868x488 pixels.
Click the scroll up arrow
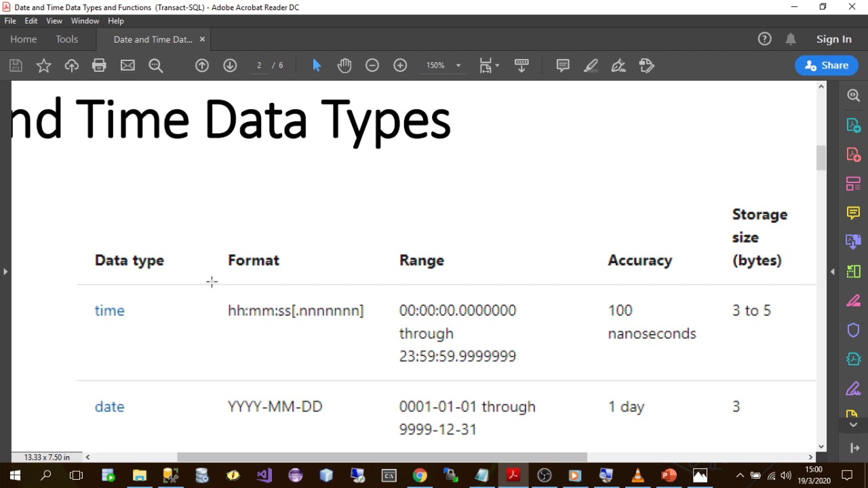point(821,87)
